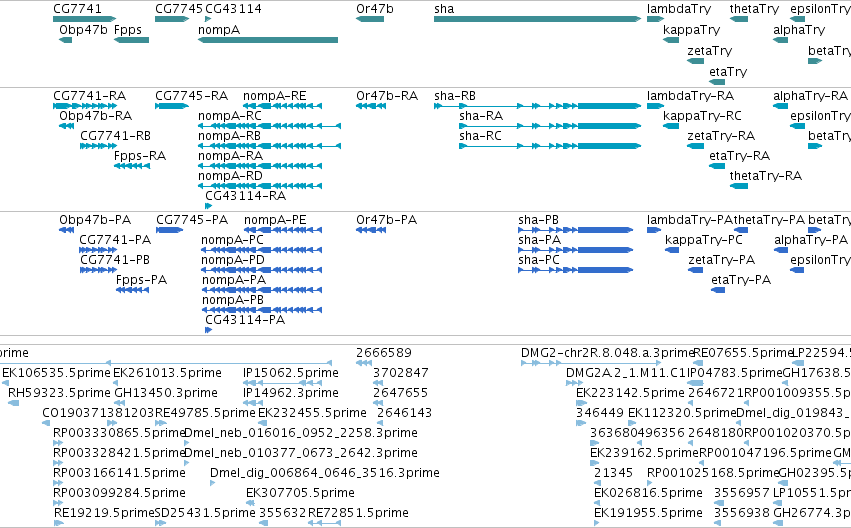Select the etaTry gene
This screenshot has width=851, height=528.
coord(717,82)
